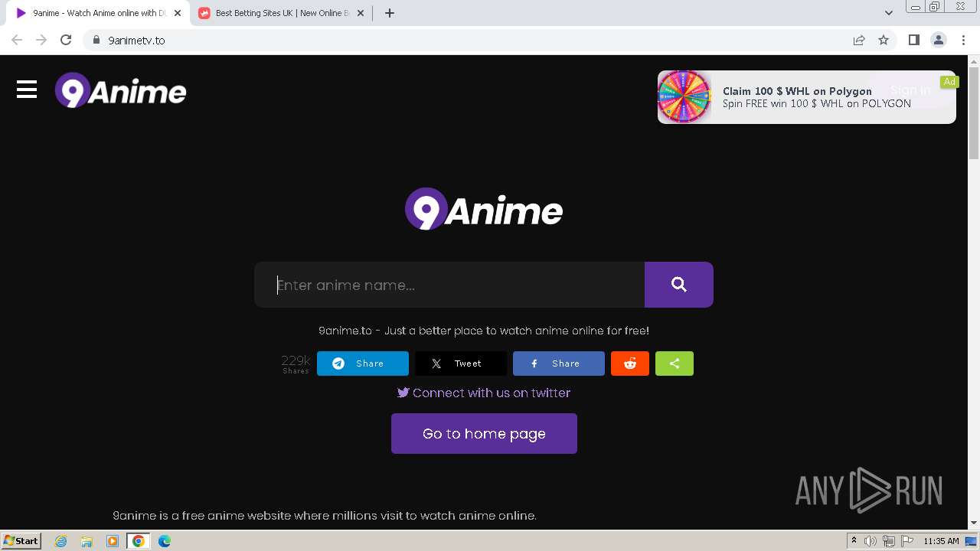980x551 pixels.
Task: Open File Explorer from taskbar
Action: (x=87, y=541)
